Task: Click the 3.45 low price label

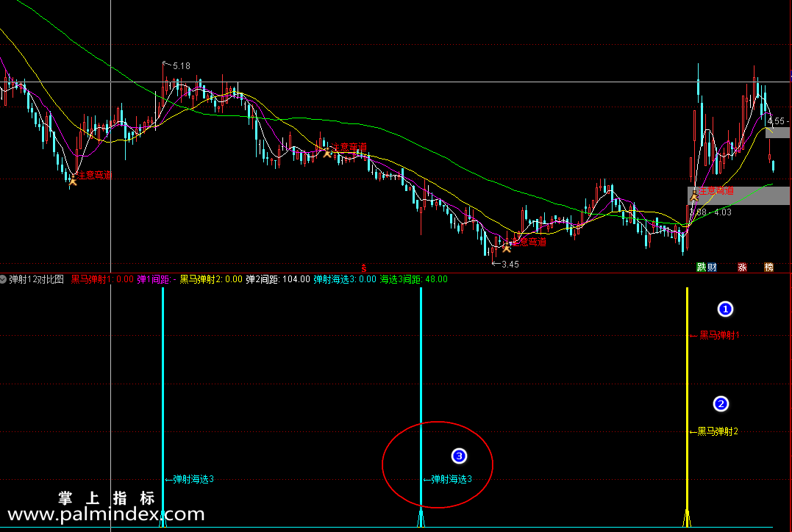Action: 510,265
